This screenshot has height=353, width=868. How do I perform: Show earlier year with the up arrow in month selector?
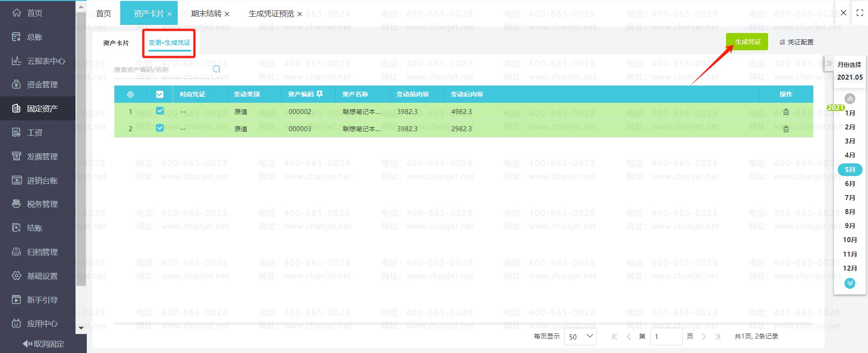tap(850, 98)
